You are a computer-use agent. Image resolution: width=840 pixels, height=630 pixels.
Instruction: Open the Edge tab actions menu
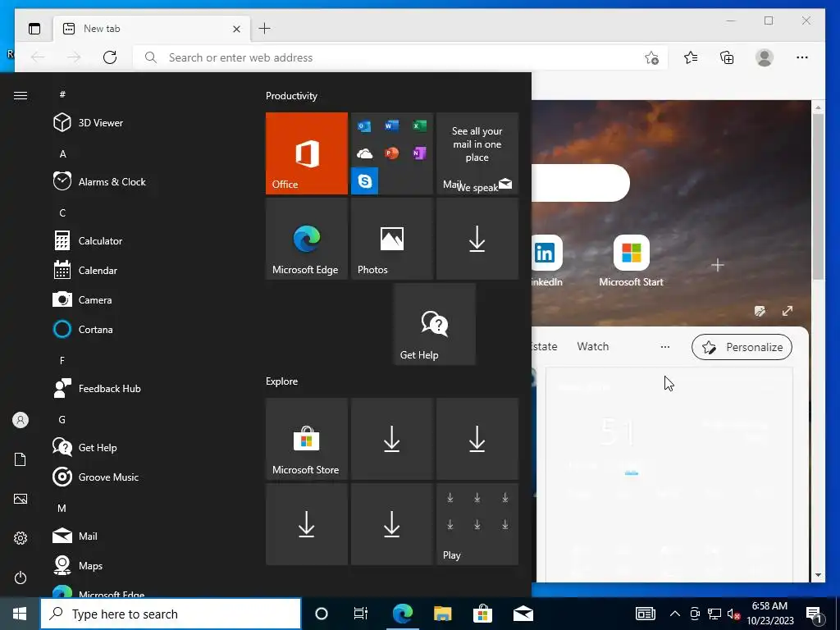[x=34, y=29]
